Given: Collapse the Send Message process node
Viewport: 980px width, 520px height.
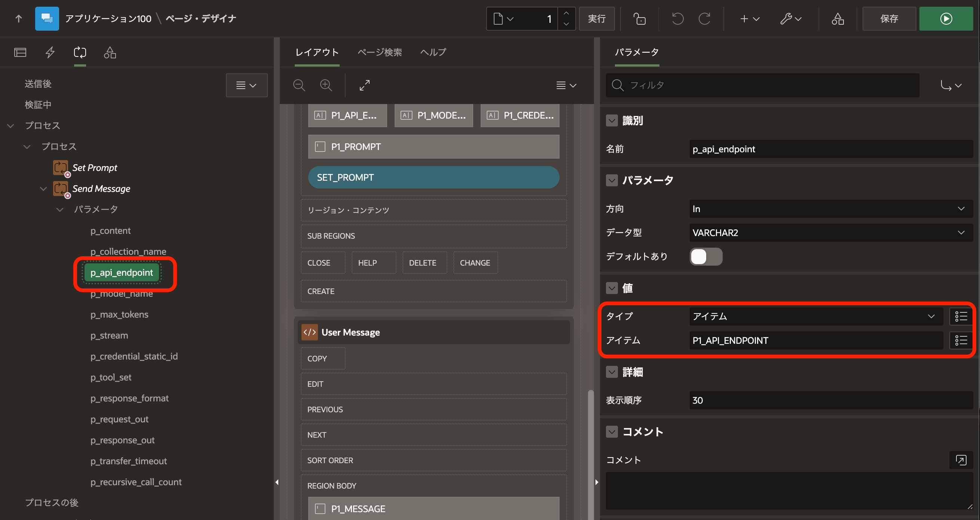Looking at the screenshot, I should [x=43, y=188].
